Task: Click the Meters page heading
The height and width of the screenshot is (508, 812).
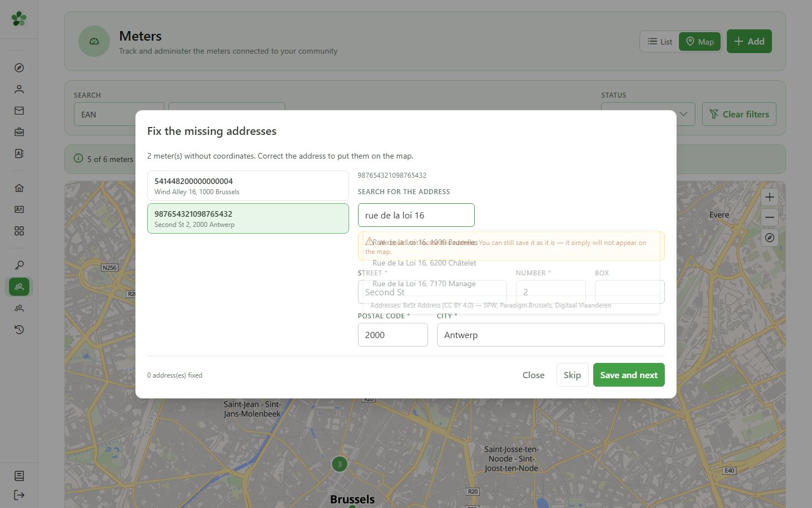Action: point(140,36)
